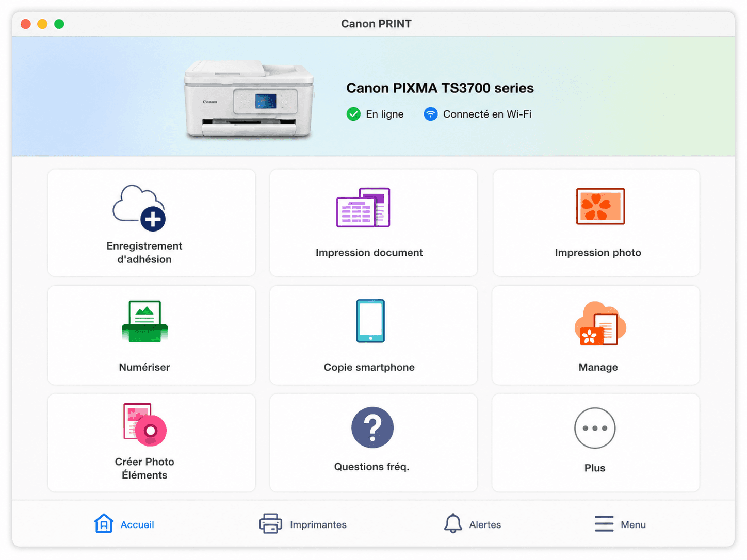Click the En ligne status text

[x=385, y=114]
